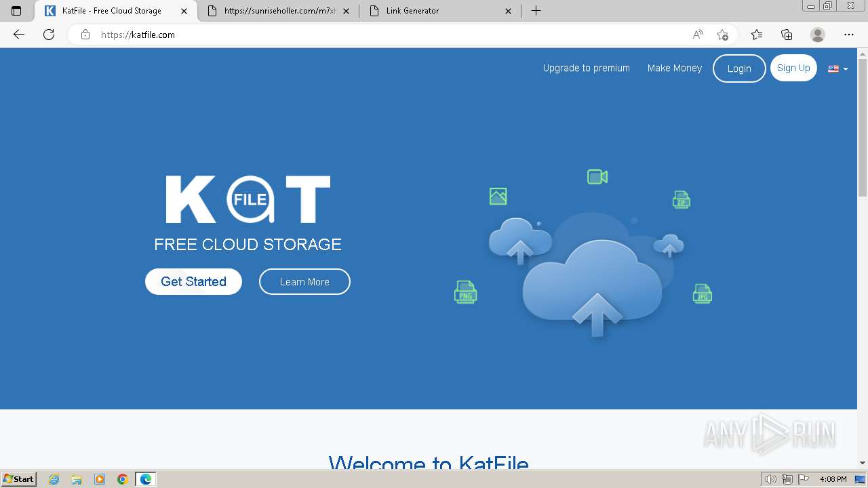This screenshot has width=868, height=488.
Task: Open browser Collections
Action: point(787,35)
